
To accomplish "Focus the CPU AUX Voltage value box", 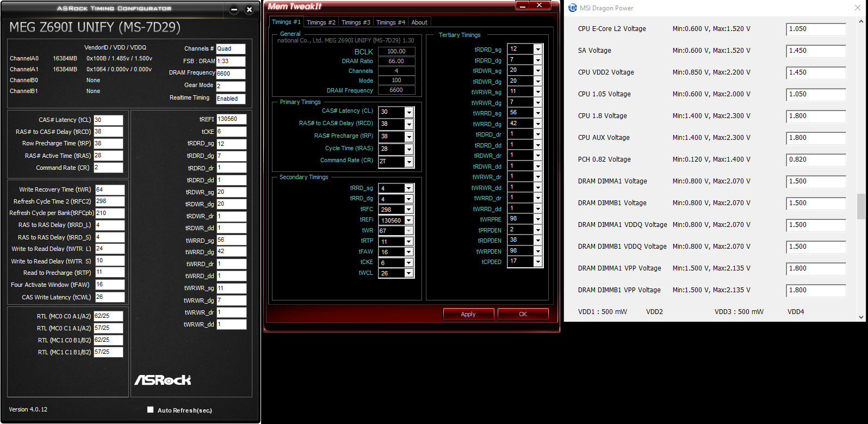I will (816, 138).
